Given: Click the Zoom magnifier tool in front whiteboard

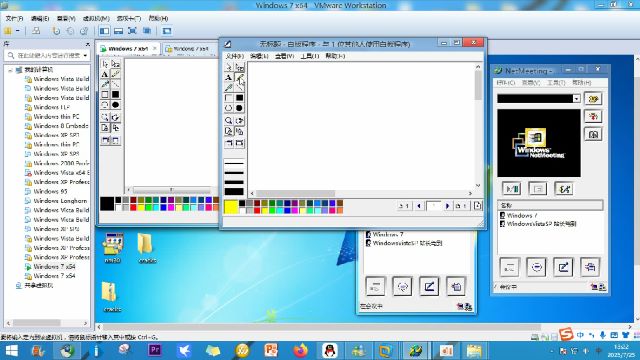Looking at the screenshot, I should [x=229, y=121].
